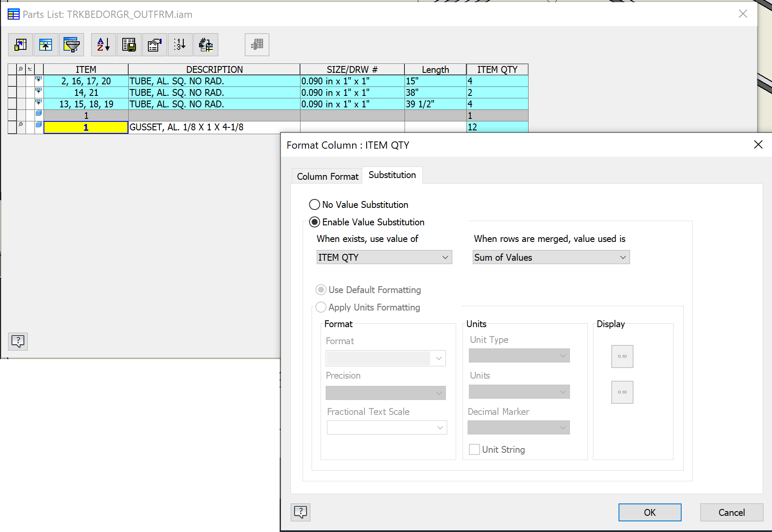Open the Filter Settings funnel tool
The height and width of the screenshot is (532, 772).
(x=72, y=45)
